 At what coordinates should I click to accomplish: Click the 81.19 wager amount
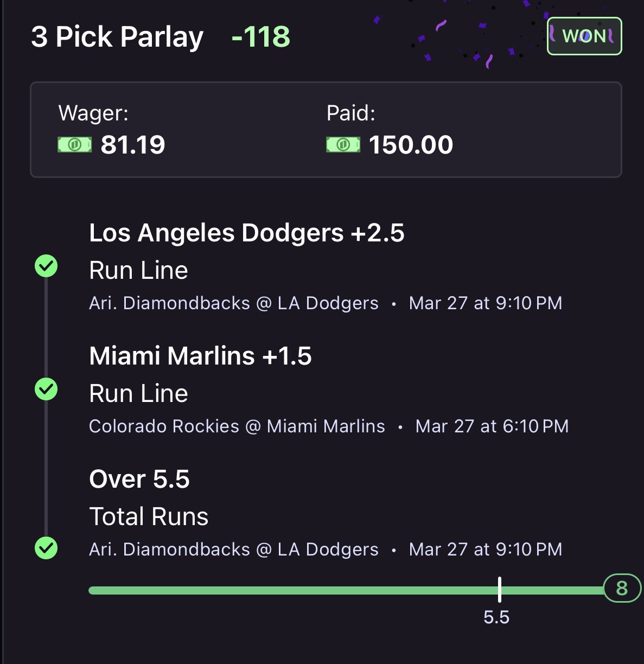pyautogui.click(x=133, y=145)
